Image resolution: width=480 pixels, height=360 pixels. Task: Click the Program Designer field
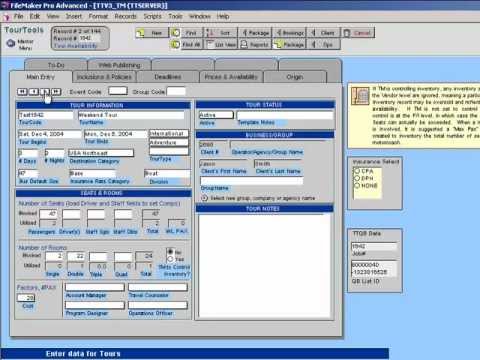[x=95, y=305]
